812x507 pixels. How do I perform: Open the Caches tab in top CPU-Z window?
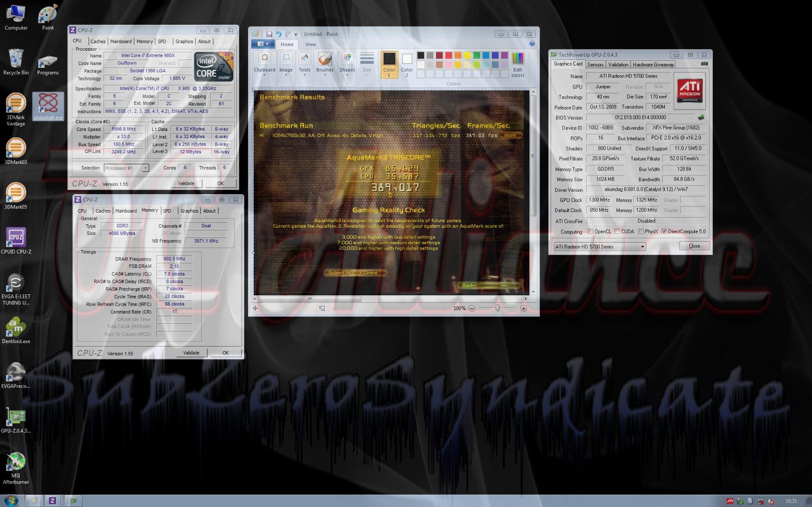98,42
